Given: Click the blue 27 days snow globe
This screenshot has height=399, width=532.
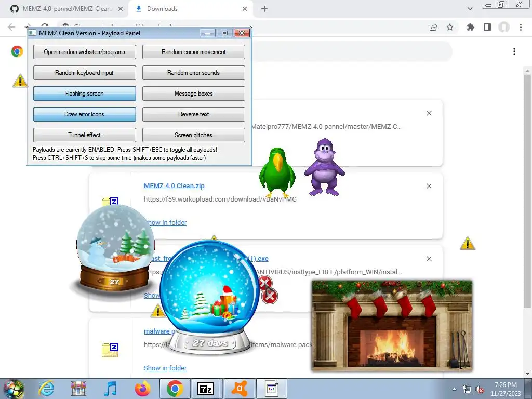Looking at the screenshot, I should click(210, 297).
